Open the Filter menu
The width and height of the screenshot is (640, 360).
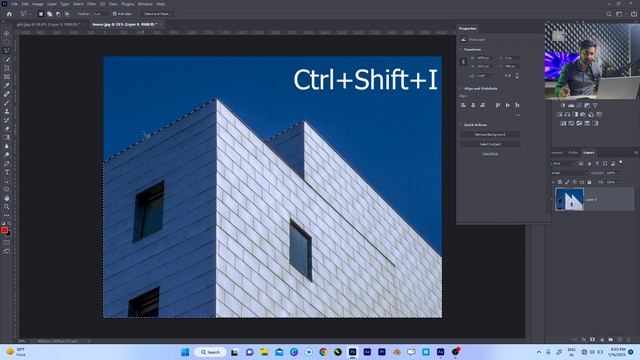coord(91,4)
